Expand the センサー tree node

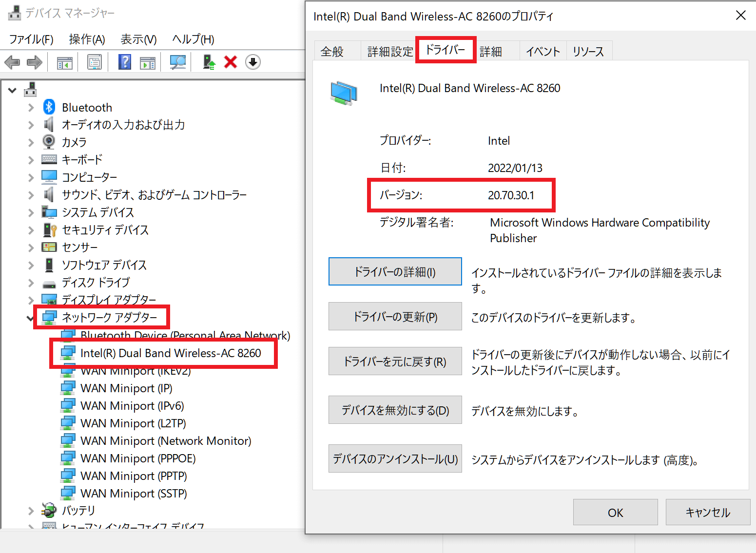31,248
